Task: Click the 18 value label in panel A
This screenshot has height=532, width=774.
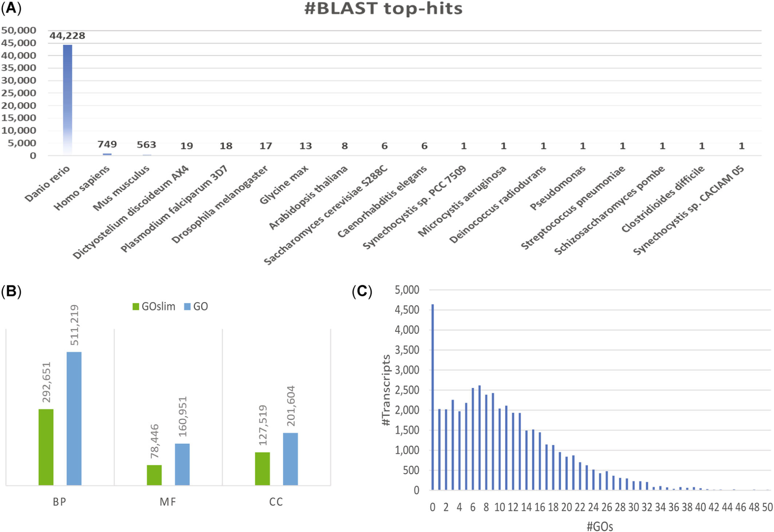Action: (x=226, y=146)
